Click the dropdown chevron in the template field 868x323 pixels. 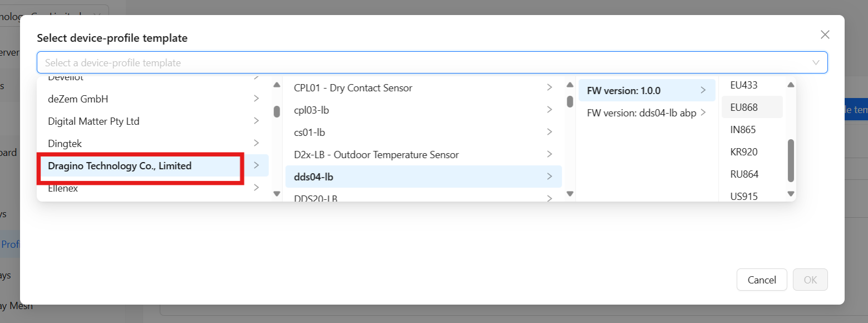tap(816, 62)
